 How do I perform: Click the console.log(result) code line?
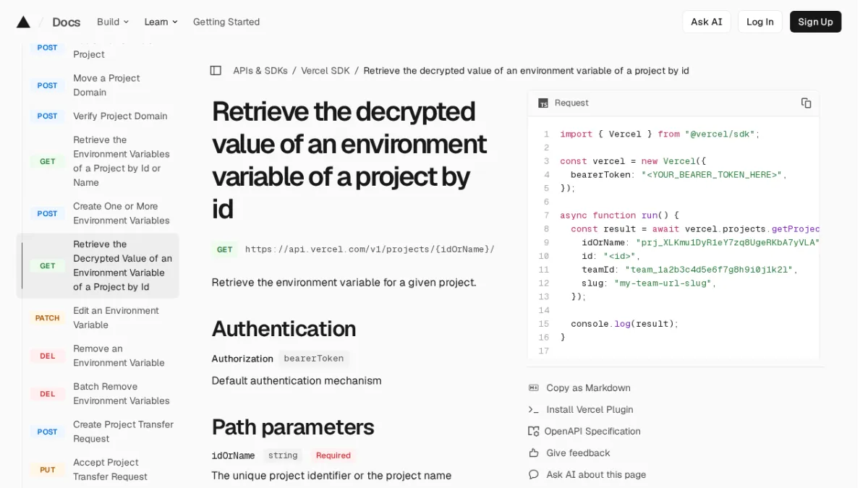point(624,323)
